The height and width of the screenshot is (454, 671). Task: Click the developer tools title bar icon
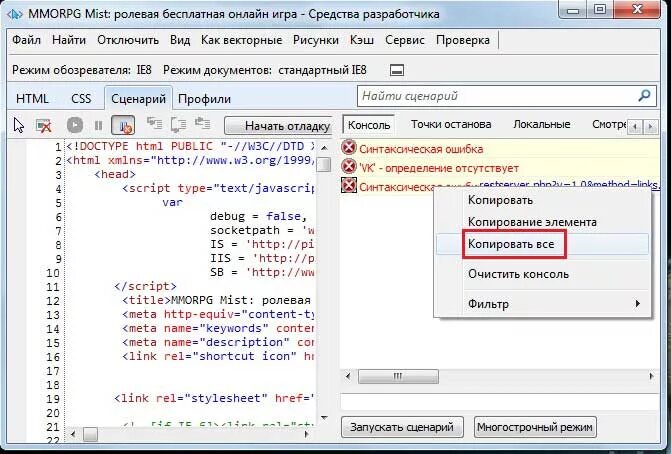tap(15, 14)
